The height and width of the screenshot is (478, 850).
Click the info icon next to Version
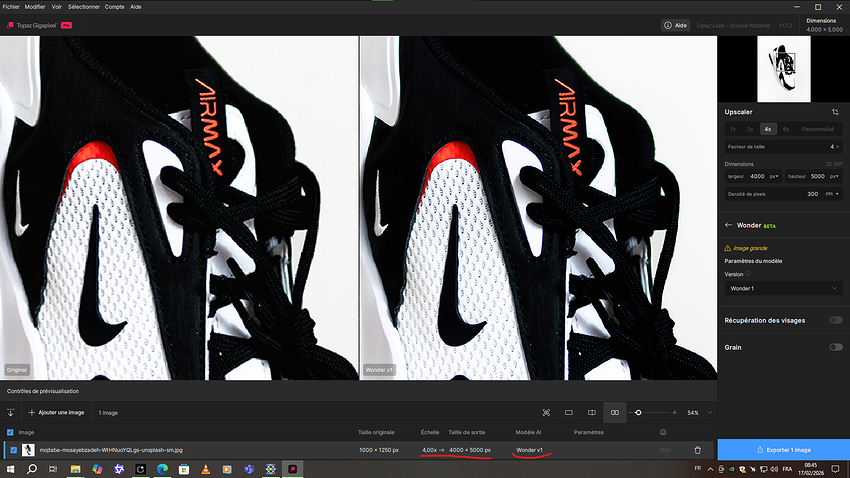click(x=748, y=274)
